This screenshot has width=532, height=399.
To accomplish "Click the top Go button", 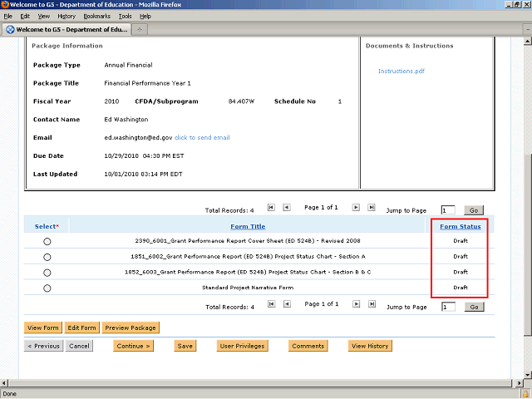I will tap(474, 210).
